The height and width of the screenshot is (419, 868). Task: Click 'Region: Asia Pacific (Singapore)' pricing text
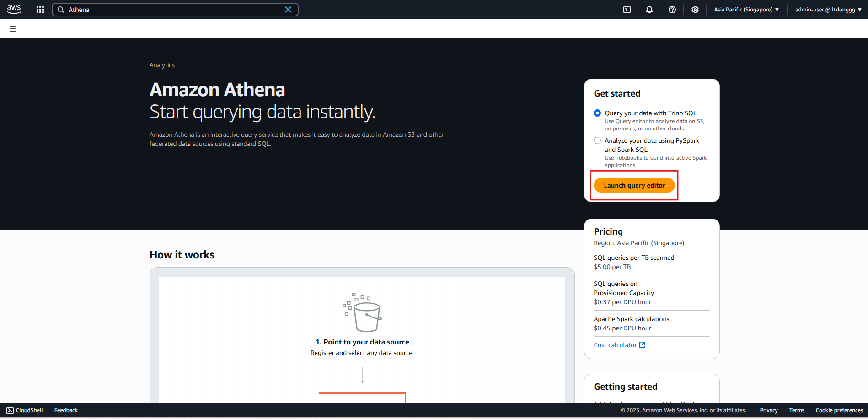pos(639,243)
